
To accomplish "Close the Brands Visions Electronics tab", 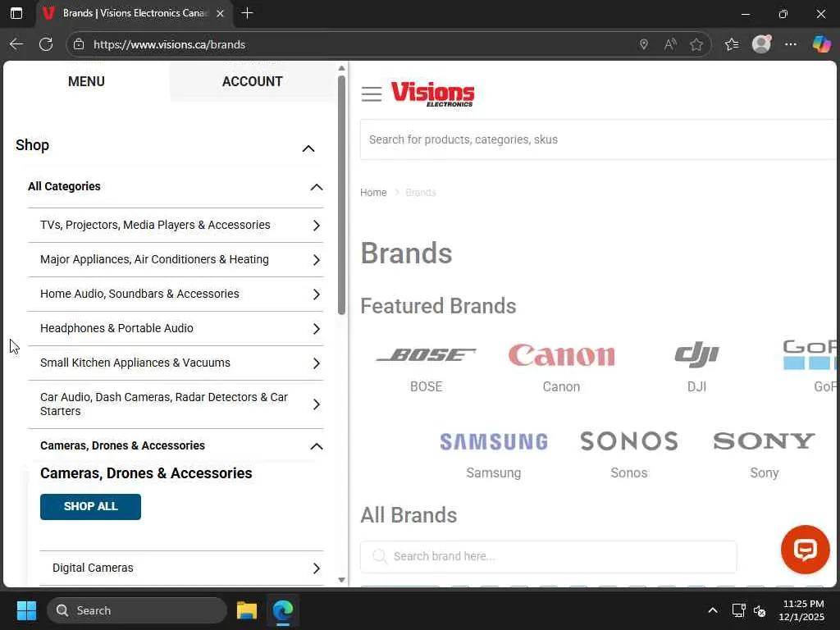I will point(220,13).
